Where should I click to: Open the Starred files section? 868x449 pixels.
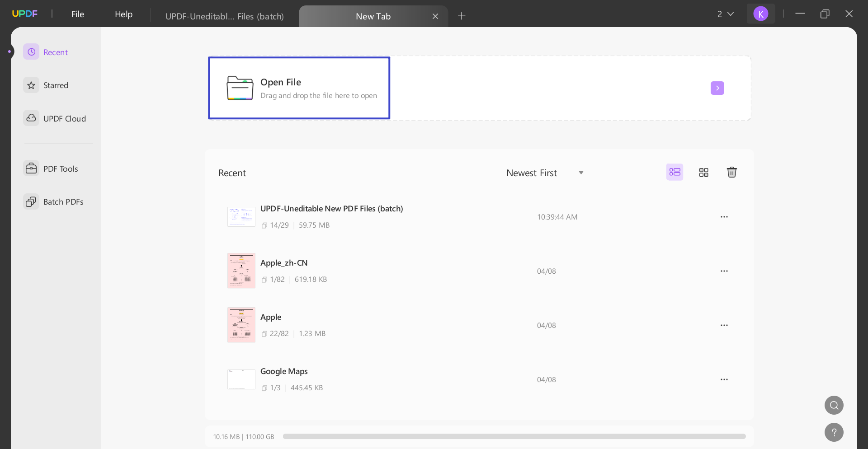click(x=56, y=85)
